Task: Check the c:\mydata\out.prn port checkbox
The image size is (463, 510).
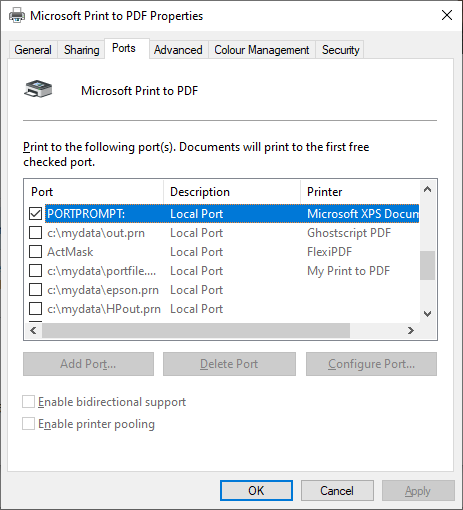Action: (35, 233)
